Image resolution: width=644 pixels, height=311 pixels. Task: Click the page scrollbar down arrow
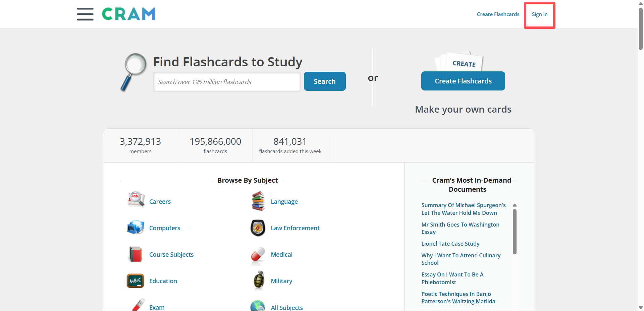641,308
